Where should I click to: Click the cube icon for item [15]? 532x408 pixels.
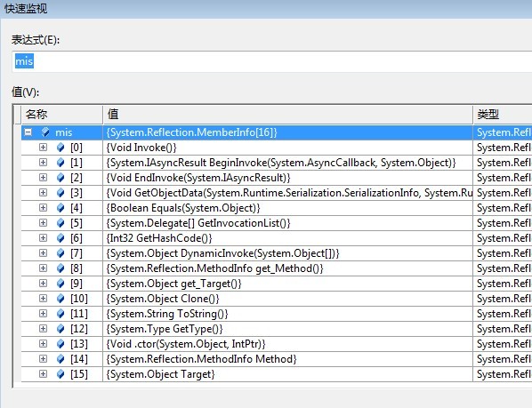pyautogui.click(x=60, y=374)
